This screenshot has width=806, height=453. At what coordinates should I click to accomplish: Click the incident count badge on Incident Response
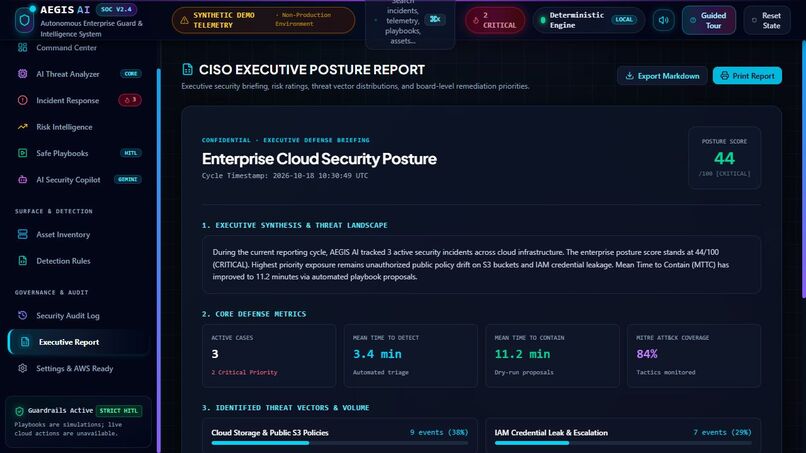tap(130, 100)
